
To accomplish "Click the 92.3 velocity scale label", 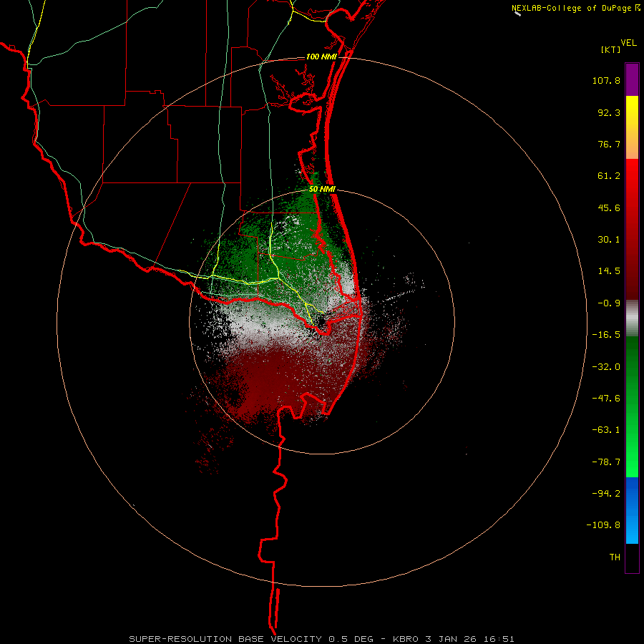I will [x=609, y=112].
